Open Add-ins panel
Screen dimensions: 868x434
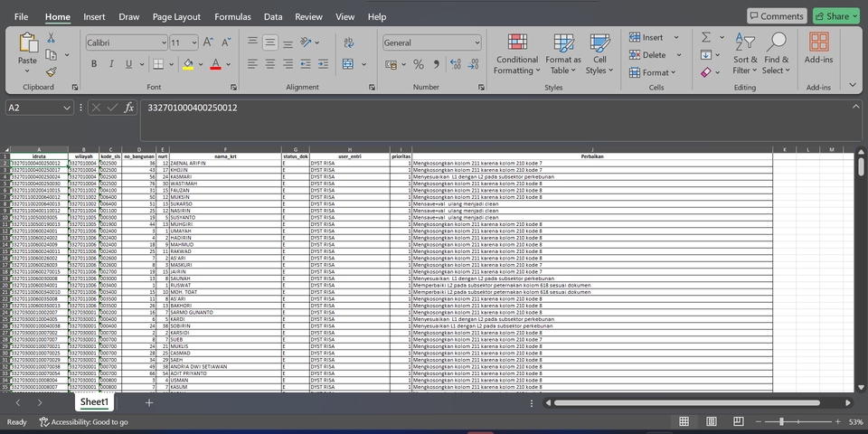pyautogui.click(x=819, y=49)
